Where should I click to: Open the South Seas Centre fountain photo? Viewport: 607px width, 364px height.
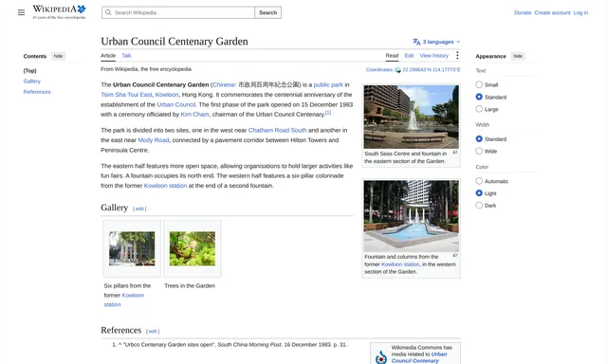[x=411, y=117]
